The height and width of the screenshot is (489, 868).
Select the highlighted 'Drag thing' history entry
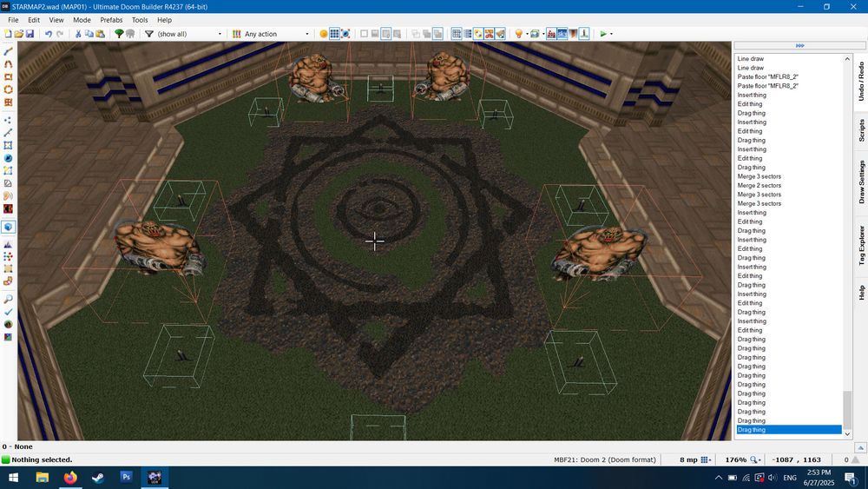click(789, 430)
